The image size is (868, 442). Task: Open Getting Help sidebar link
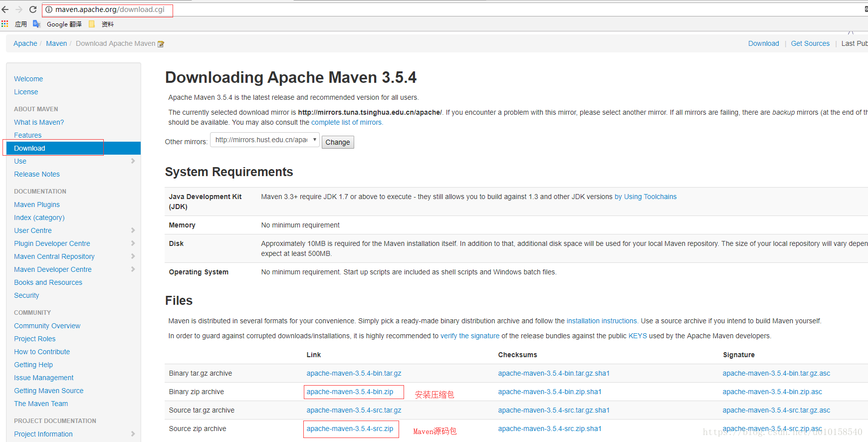pyautogui.click(x=33, y=365)
